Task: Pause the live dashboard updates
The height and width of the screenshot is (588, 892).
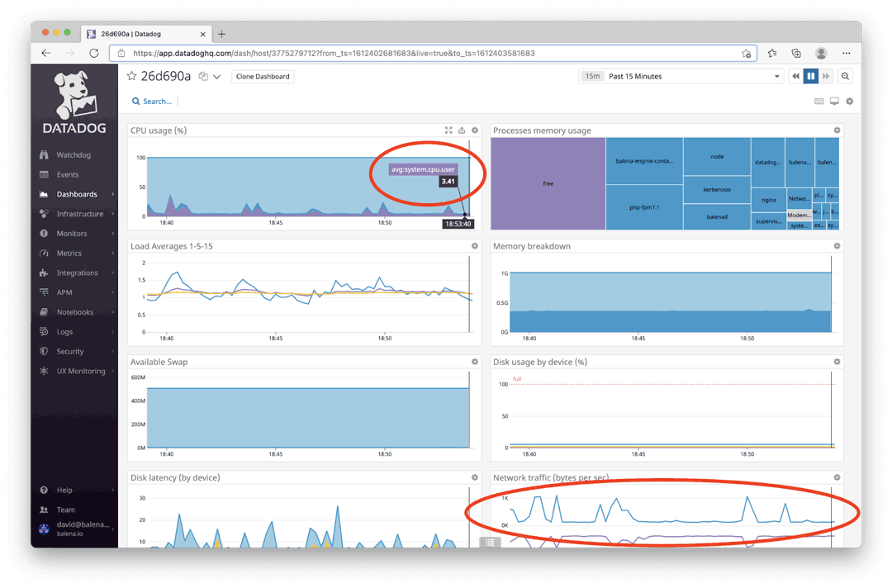Action: pyautogui.click(x=811, y=75)
